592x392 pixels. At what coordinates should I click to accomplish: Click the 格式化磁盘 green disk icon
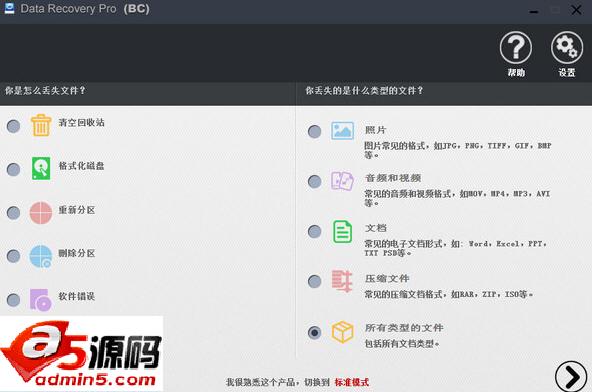pos(41,168)
